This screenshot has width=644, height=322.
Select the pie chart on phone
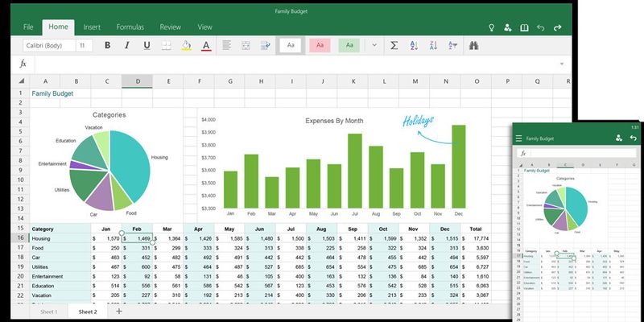click(566, 208)
